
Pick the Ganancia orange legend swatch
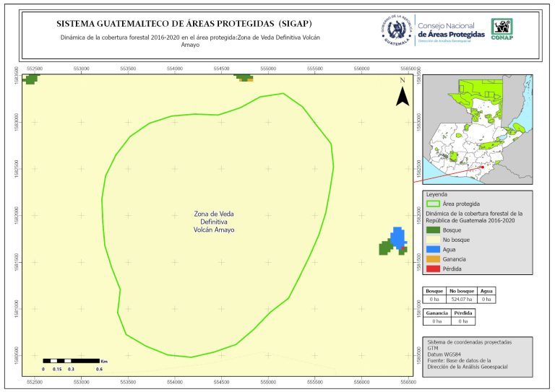[434, 259]
